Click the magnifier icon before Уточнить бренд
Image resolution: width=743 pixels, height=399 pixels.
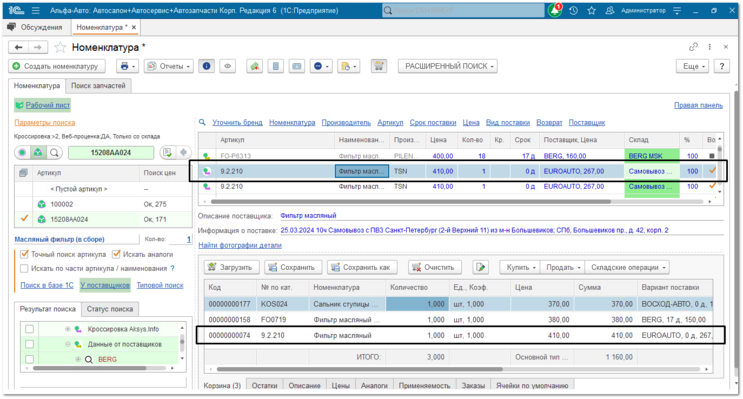[x=202, y=122]
